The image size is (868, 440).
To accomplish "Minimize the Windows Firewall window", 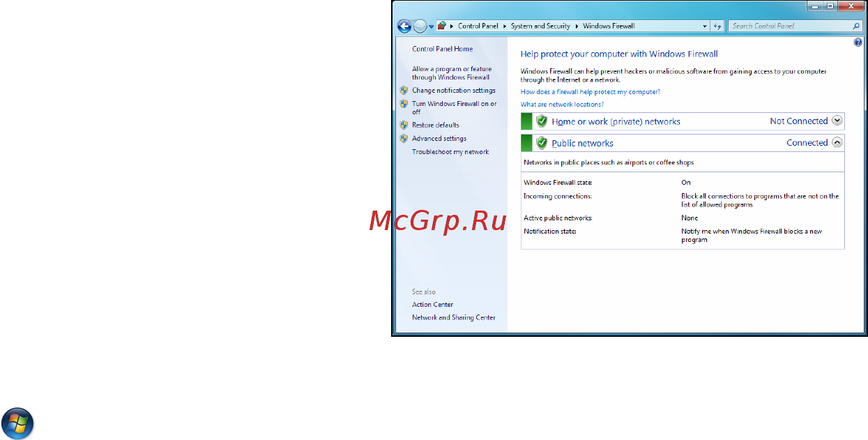I will (816, 6).
